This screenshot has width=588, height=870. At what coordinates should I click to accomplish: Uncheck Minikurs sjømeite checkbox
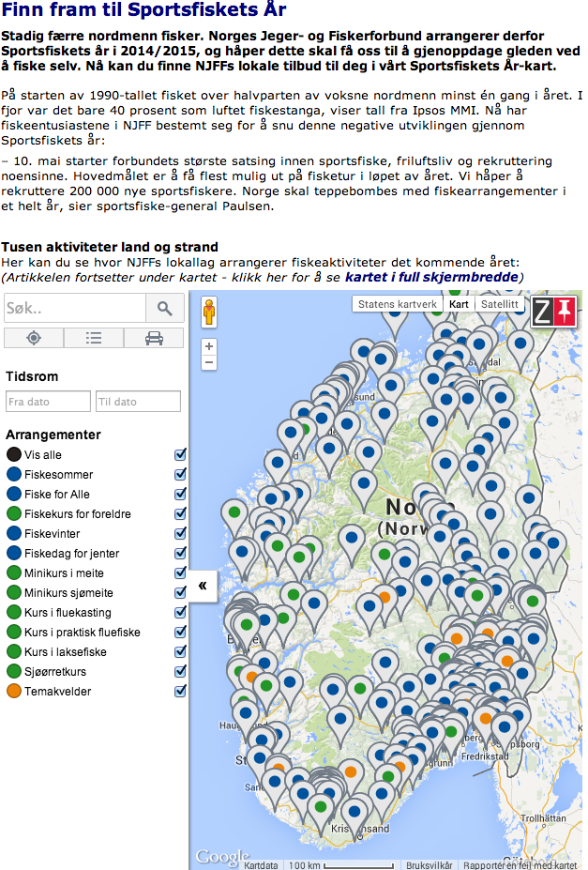pos(180,592)
